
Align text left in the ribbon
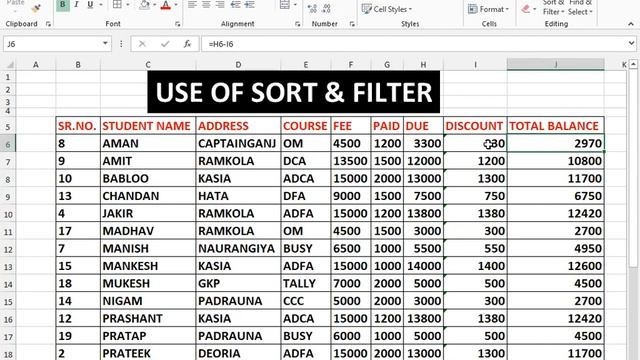(x=192, y=5)
